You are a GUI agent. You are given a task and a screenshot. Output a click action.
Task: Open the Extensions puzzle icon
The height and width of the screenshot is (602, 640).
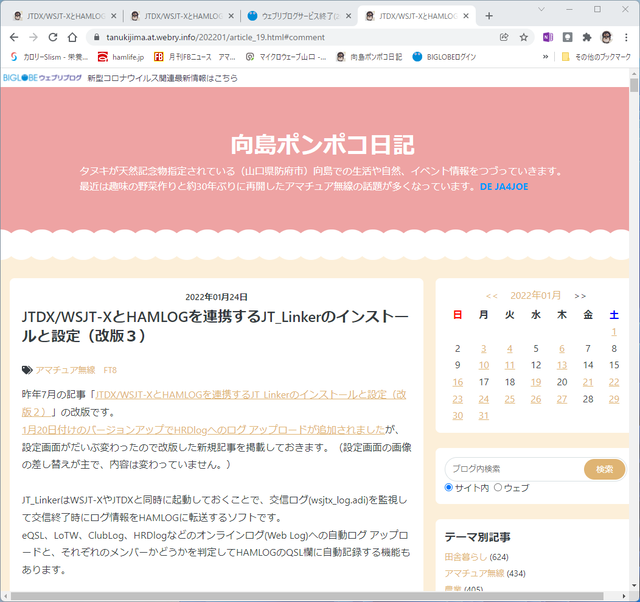pyautogui.click(x=587, y=37)
